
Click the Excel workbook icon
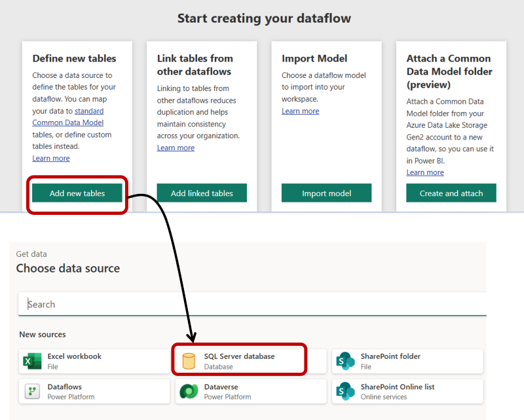32,361
